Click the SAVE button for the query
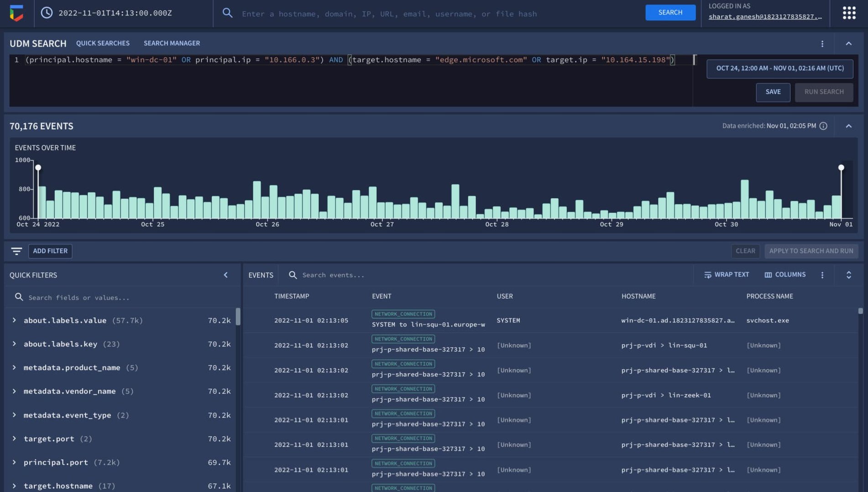Viewport: 868px width, 492px height. [773, 92]
